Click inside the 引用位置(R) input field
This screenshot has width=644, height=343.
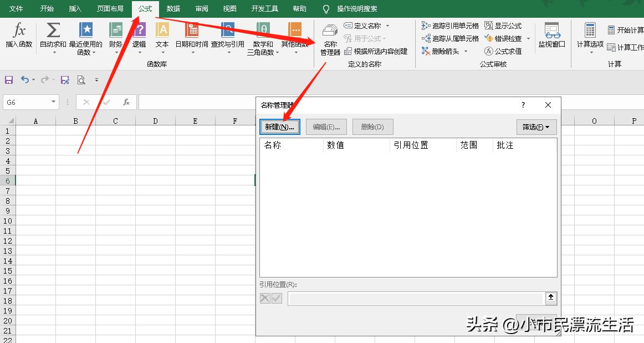click(x=415, y=298)
